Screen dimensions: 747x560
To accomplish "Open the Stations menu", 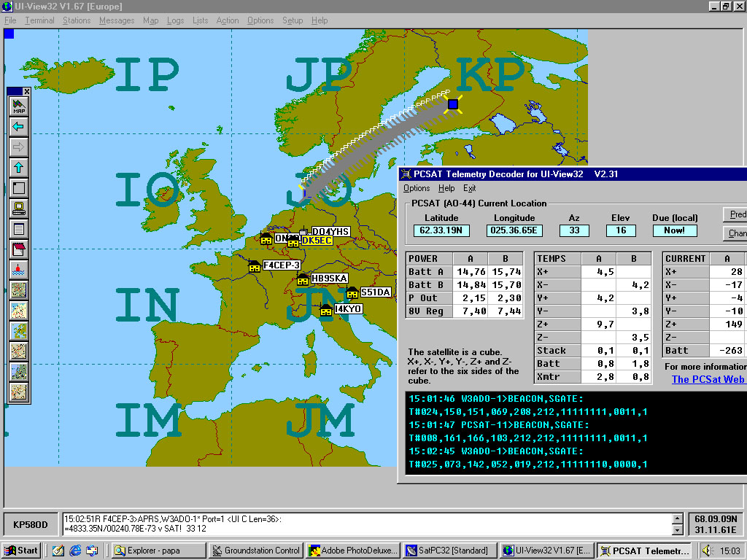I will (x=76, y=20).
